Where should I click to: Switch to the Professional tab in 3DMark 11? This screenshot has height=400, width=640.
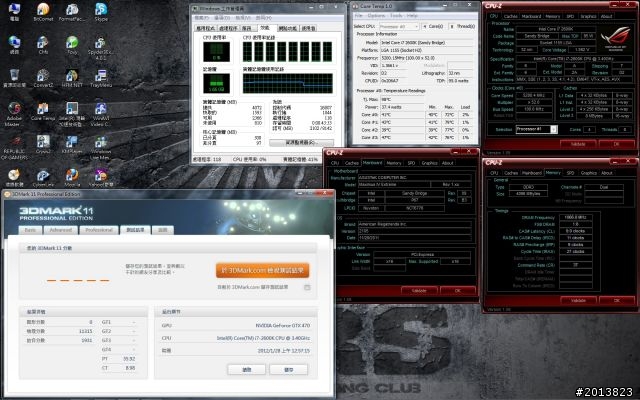point(99,230)
